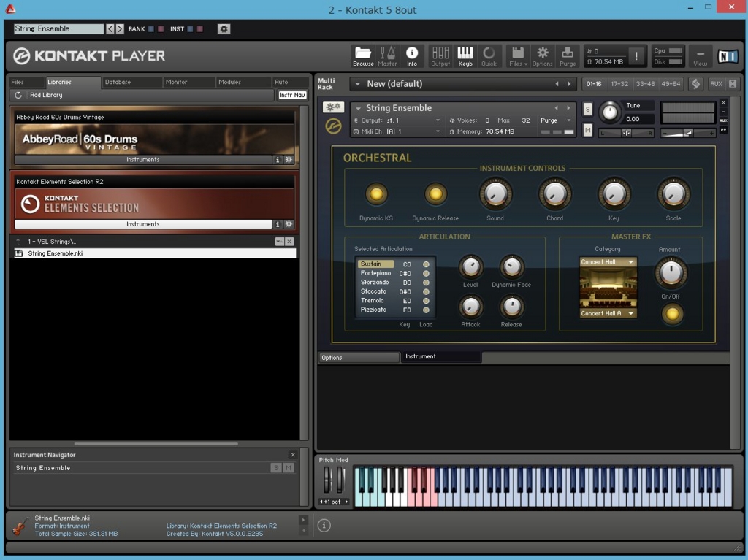Click the panic exclamation button
Screen dimensions: 748x560
pyautogui.click(x=636, y=56)
